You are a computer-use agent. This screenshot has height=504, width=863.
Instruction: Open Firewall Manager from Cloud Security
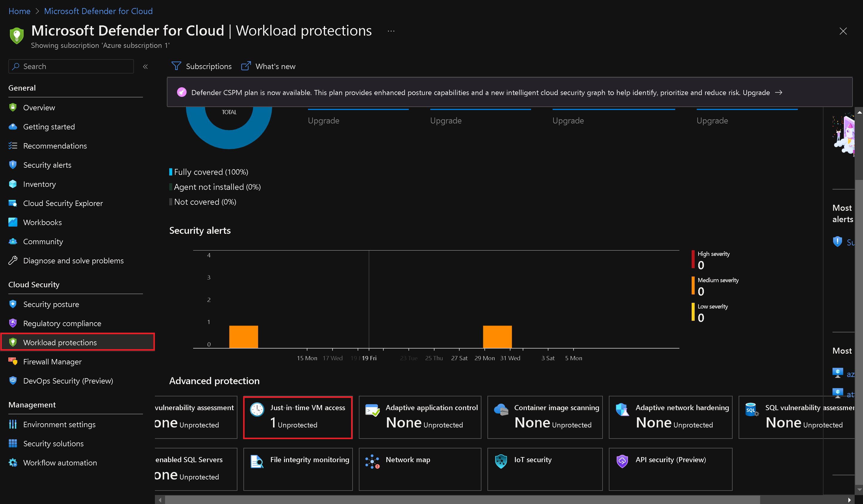(x=52, y=362)
